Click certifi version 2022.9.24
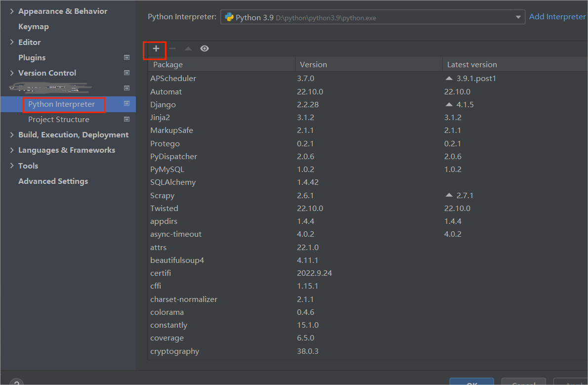The width and height of the screenshot is (588, 385). (314, 273)
